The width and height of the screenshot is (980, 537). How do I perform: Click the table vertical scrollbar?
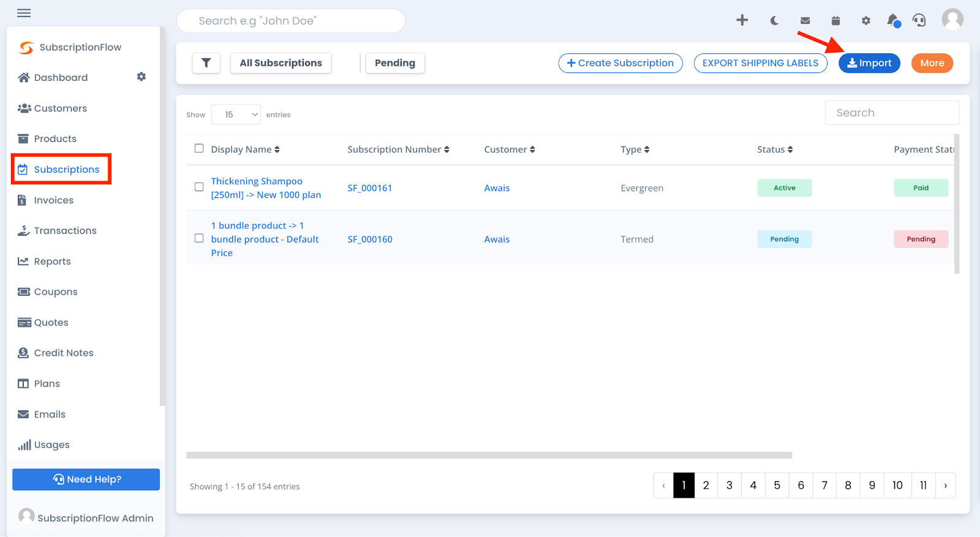point(957,204)
